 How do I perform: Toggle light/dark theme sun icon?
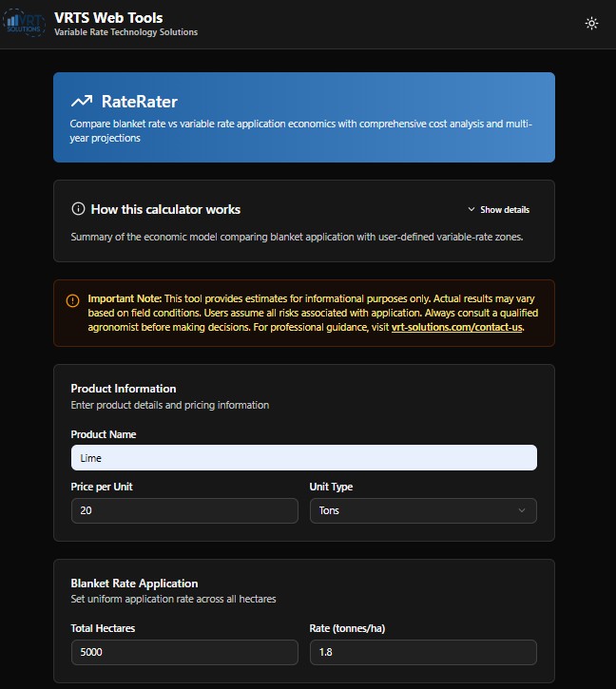click(x=591, y=24)
